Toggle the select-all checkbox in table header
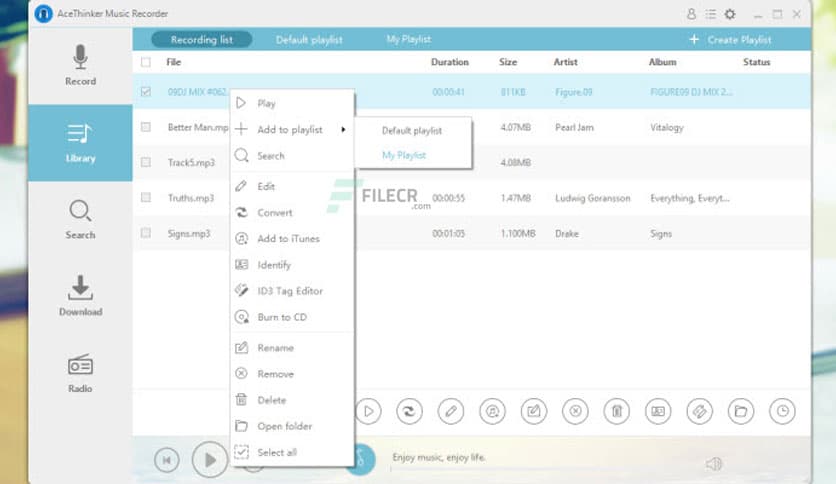 point(146,62)
